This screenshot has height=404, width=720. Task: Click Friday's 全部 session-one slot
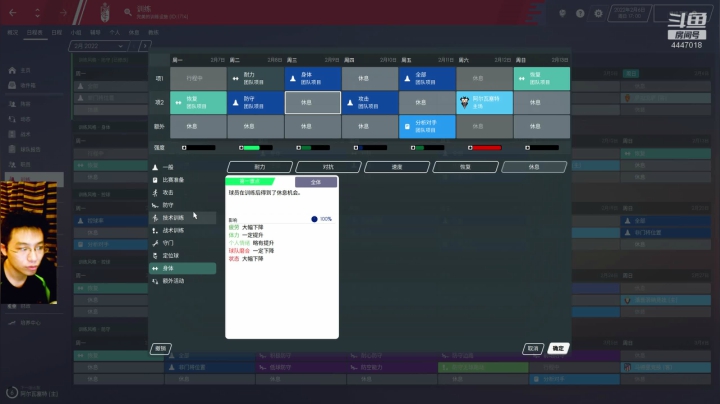click(427, 79)
